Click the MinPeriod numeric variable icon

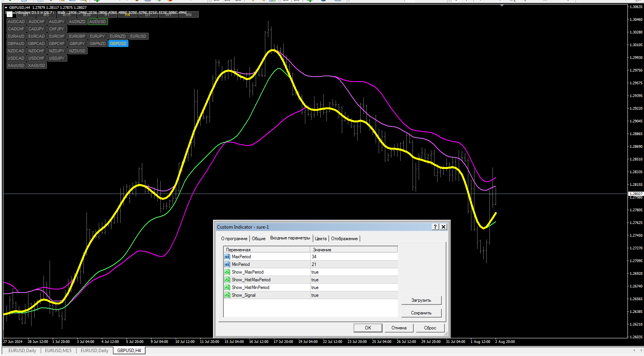[x=227, y=264]
